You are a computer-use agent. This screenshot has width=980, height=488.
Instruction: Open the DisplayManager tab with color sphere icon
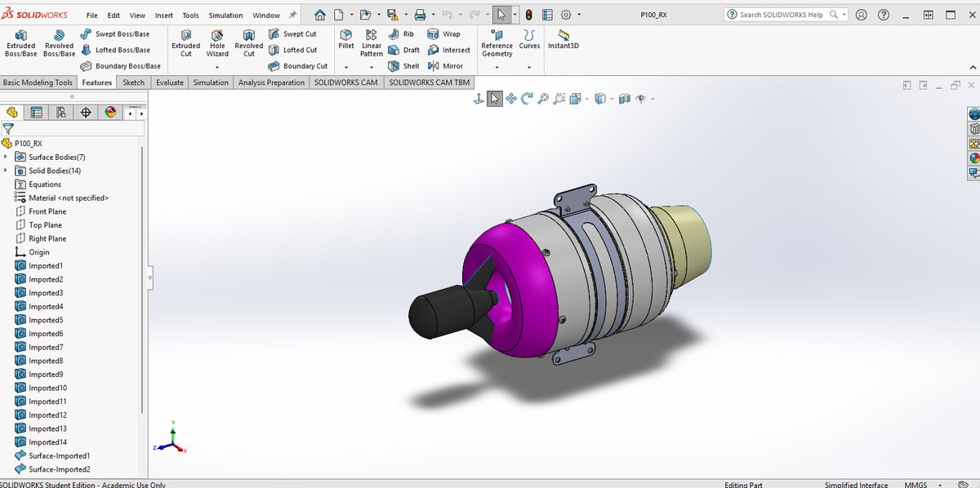(x=110, y=113)
